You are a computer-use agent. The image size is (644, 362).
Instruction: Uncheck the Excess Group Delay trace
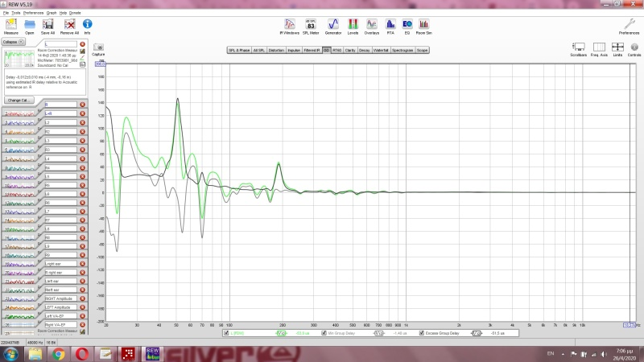(422, 332)
